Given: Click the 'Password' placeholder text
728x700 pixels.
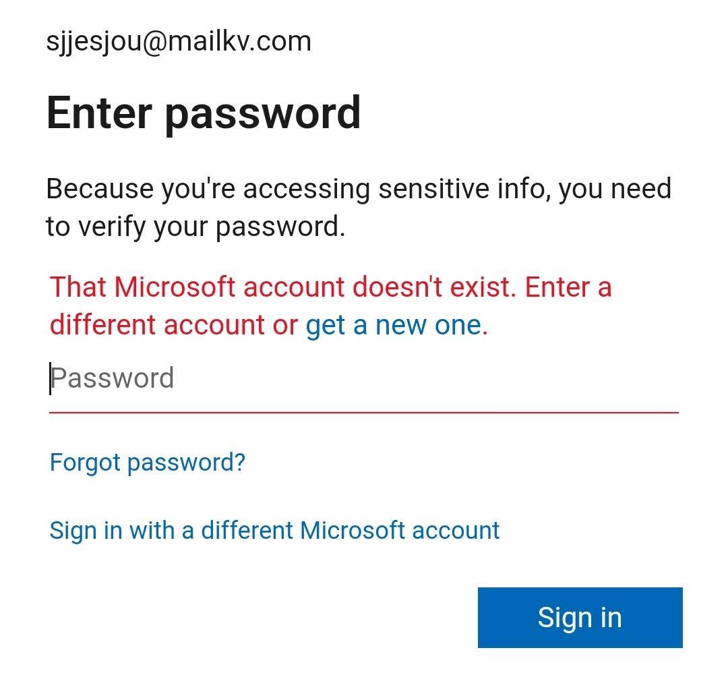Looking at the screenshot, I should [x=113, y=378].
